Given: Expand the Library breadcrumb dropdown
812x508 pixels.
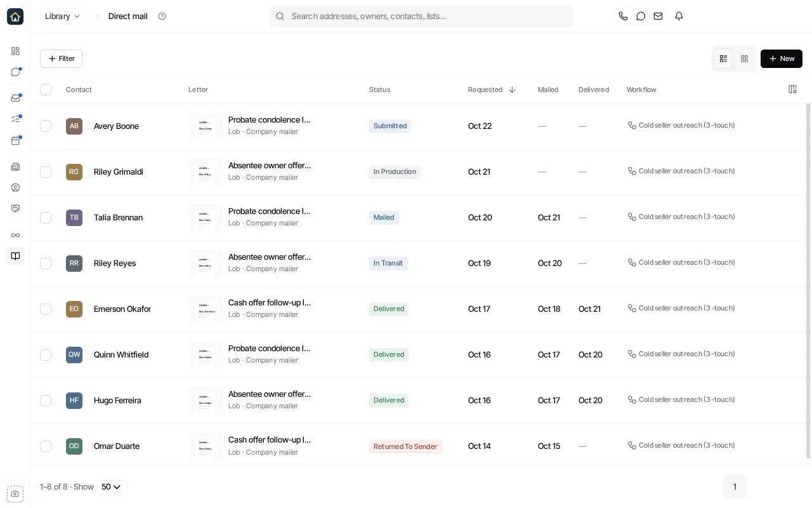Looking at the screenshot, I should click(x=63, y=17).
